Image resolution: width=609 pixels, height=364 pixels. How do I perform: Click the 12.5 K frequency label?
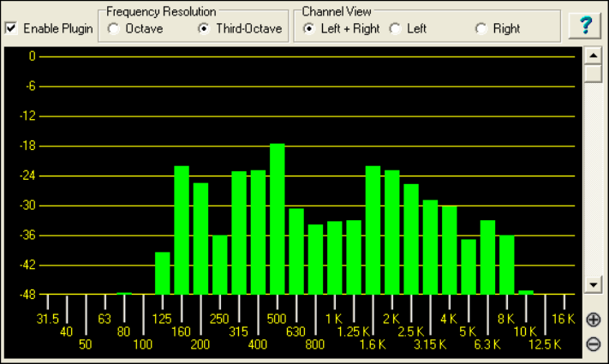pyautogui.click(x=545, y=344)
